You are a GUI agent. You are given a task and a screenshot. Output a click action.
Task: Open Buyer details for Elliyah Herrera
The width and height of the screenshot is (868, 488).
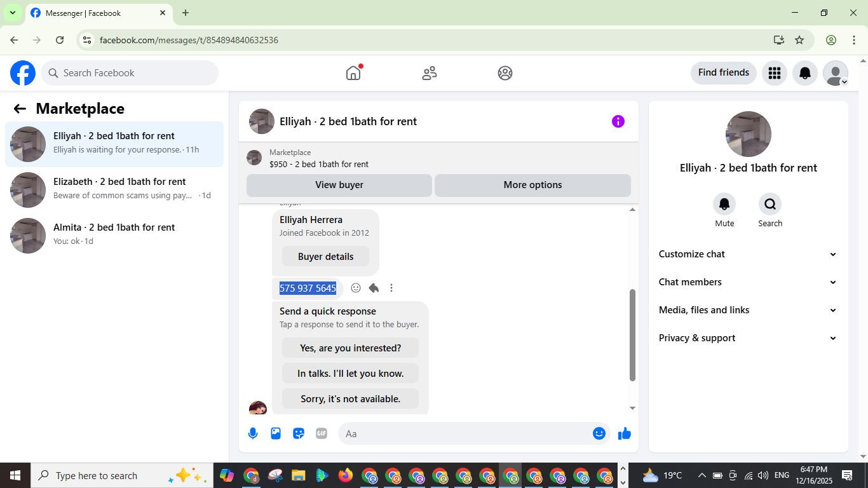pos(325,257)
